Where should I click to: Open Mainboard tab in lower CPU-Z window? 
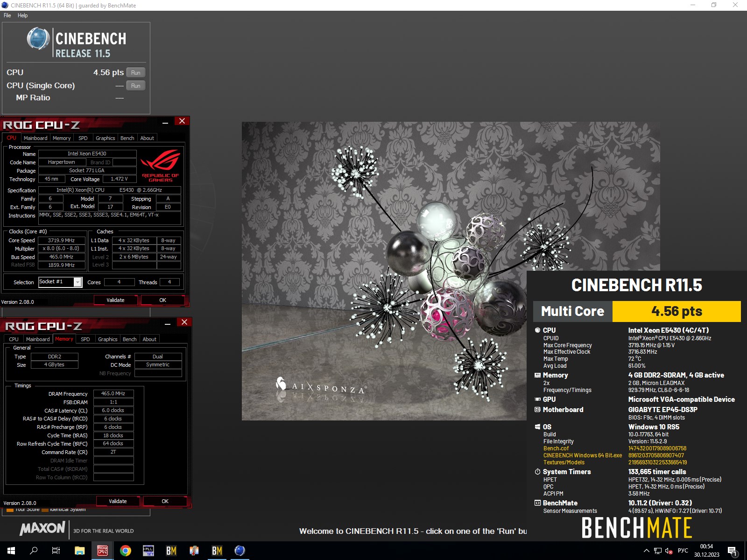pyautogui.click(x=38, y=339)
